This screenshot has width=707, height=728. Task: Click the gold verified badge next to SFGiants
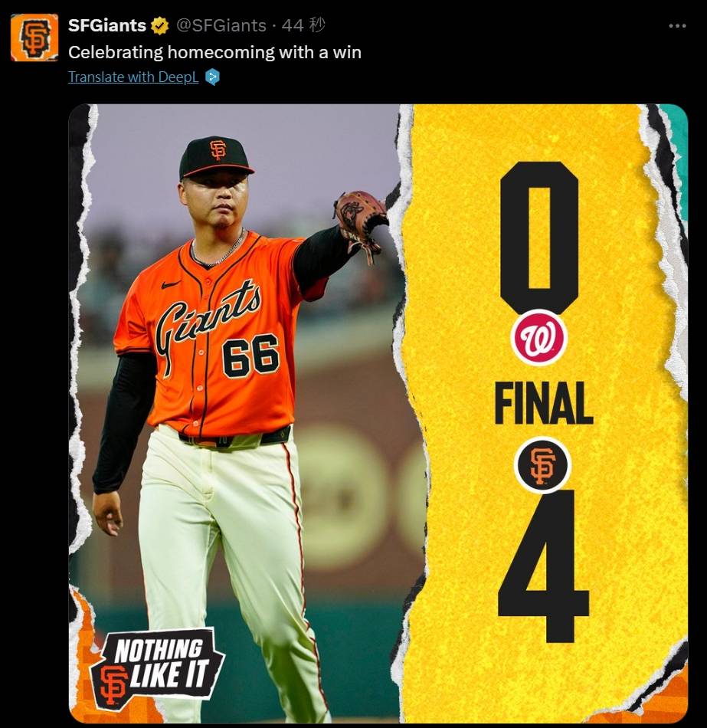[x=159, y=25]
